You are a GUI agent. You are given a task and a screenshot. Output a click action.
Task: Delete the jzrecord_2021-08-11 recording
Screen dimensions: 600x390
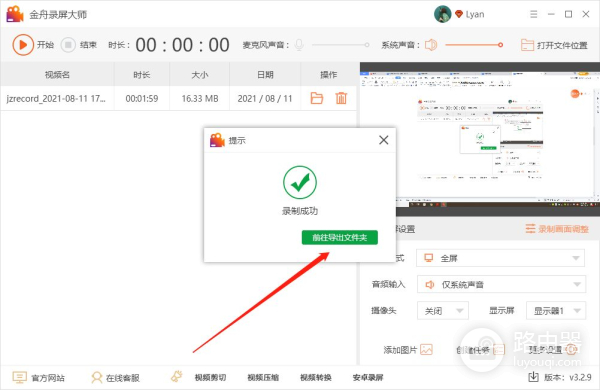pyautogui.click(x=341, y=98)
